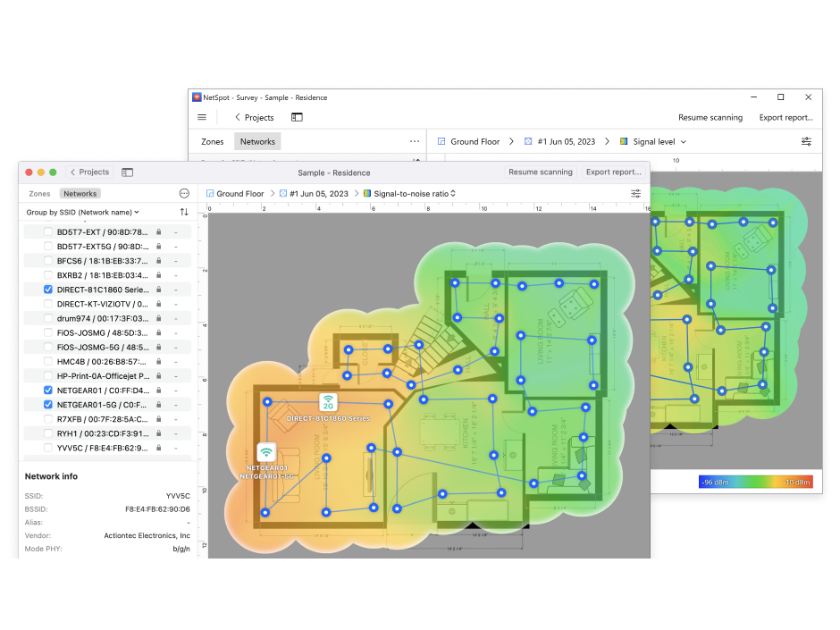Viewport: 840px width, 630px height.
Task: Open visualization settings sliders in Windows window
Action: 806,141
